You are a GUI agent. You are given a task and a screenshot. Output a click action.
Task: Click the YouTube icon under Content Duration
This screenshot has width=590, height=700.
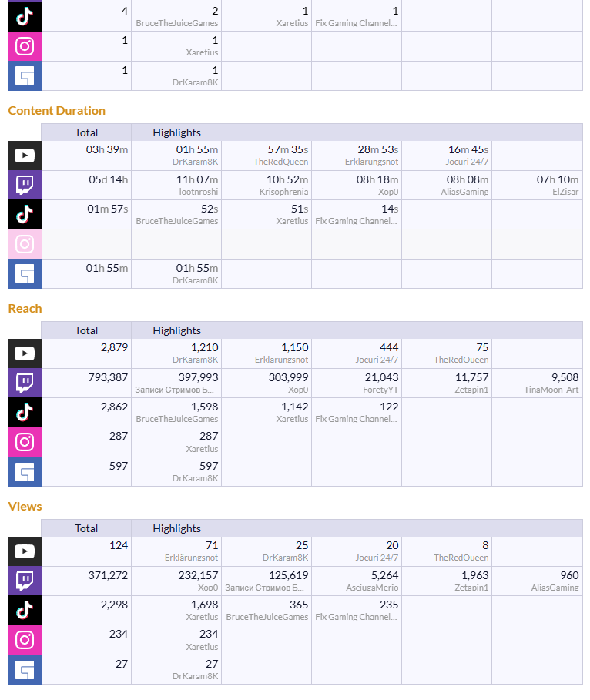click(x=25, y=156)
